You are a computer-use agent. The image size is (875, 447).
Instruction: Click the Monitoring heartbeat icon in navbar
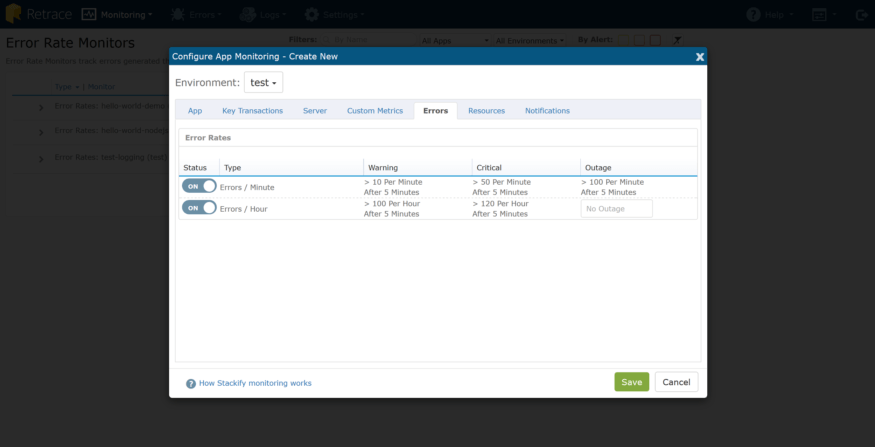[89, 15]
